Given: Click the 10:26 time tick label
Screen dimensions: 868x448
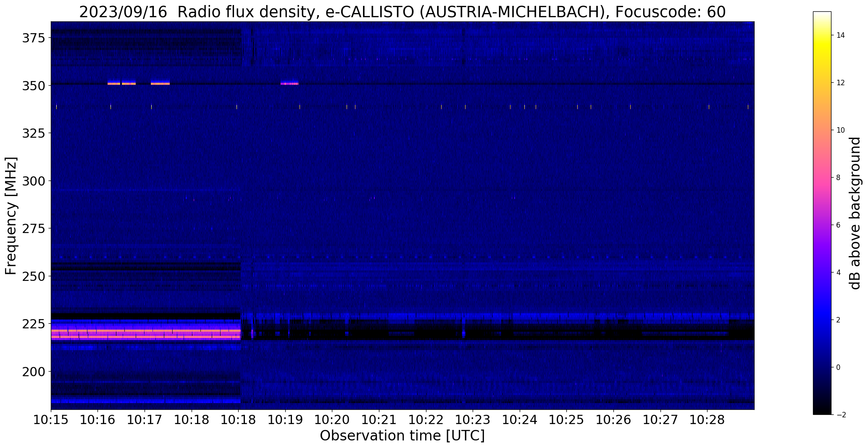Looking at the screenshot, I should tap(614, 419).
